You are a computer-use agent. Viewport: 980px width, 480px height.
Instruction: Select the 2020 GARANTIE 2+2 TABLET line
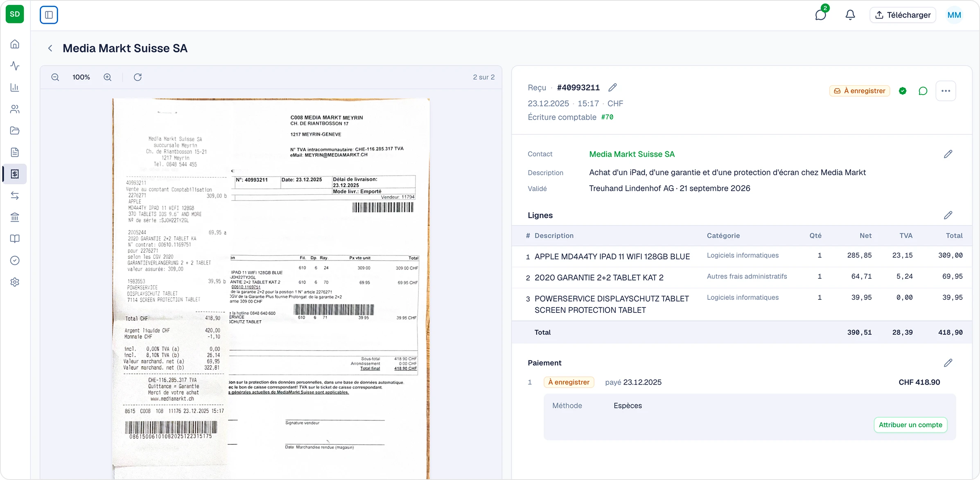tap(599, 278)
